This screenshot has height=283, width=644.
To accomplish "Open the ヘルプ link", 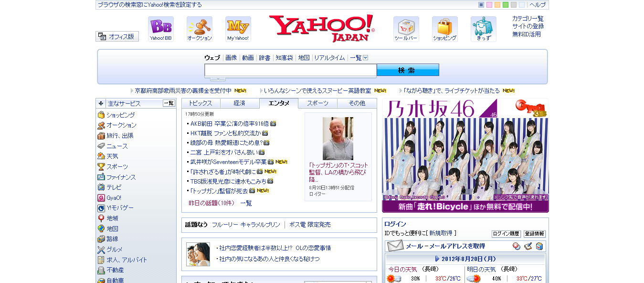I will [538, 5].
